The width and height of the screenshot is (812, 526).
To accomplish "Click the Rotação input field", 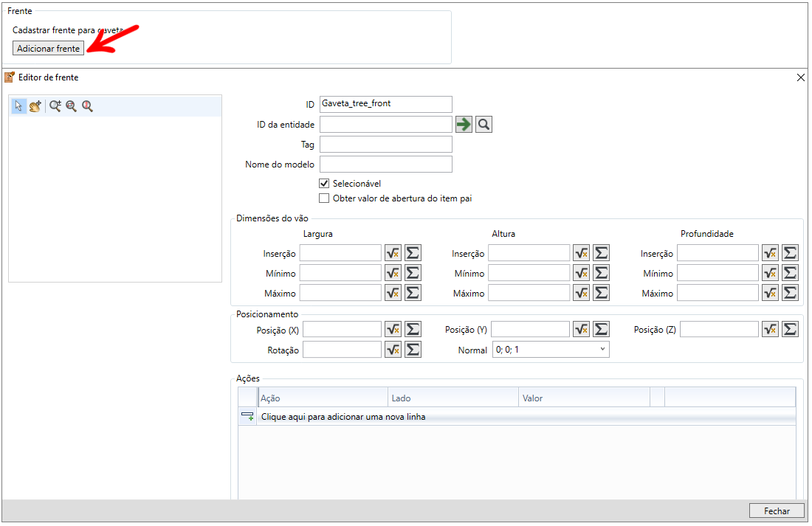I will click(x=342, y=350).
